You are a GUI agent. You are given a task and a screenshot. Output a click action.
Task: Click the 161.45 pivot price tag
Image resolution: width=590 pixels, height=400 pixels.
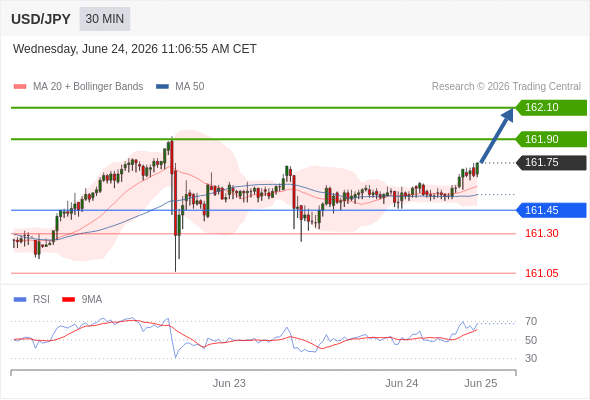[551, 210]
